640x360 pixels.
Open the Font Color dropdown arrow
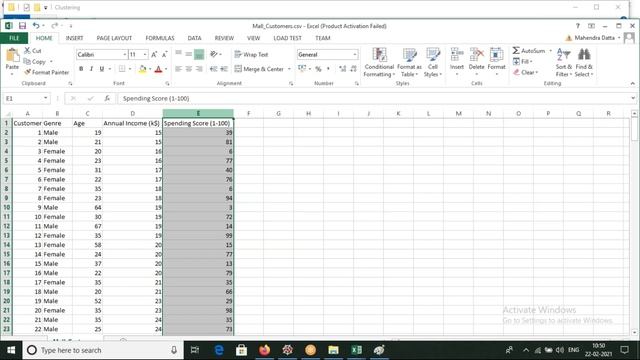pos(166,69)
